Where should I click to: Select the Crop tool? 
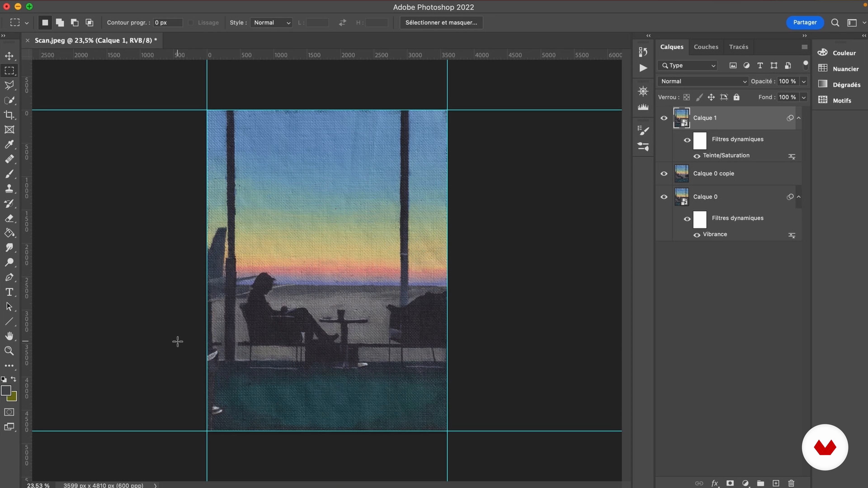(9, 115)
